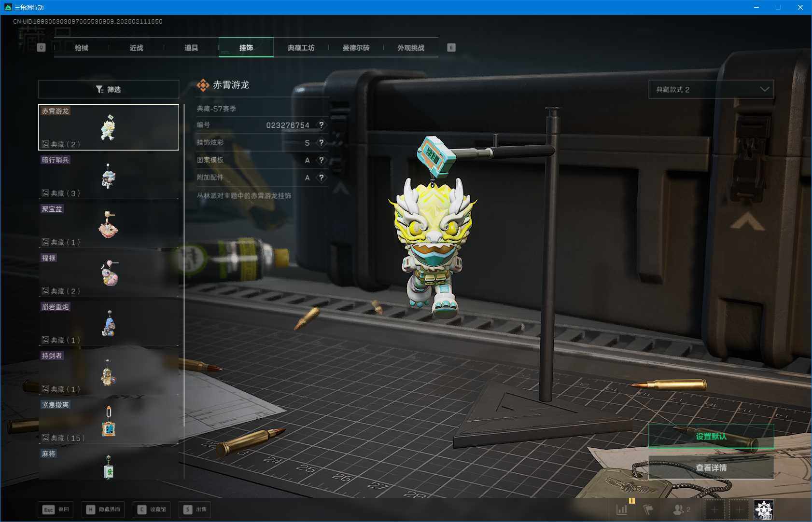Pick the 麻将 charm thumbnail
Screen dimensions: 812x522
pos(109,464)
